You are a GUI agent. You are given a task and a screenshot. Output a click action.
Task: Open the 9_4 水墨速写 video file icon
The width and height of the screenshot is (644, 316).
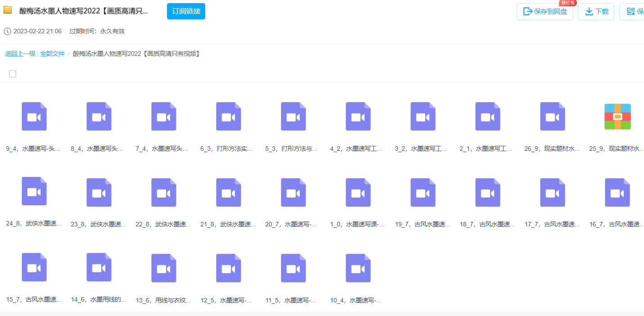tap(34, 117)
